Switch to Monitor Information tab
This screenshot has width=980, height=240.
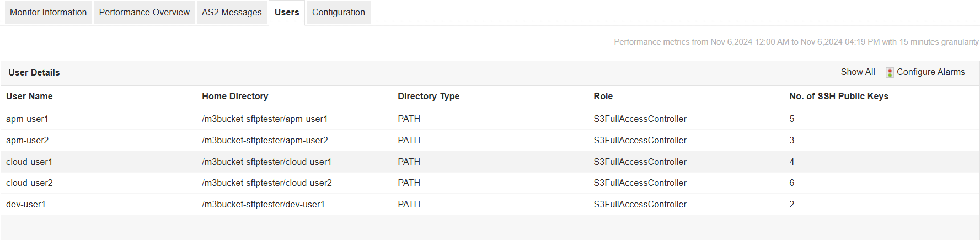coord(49,12)
